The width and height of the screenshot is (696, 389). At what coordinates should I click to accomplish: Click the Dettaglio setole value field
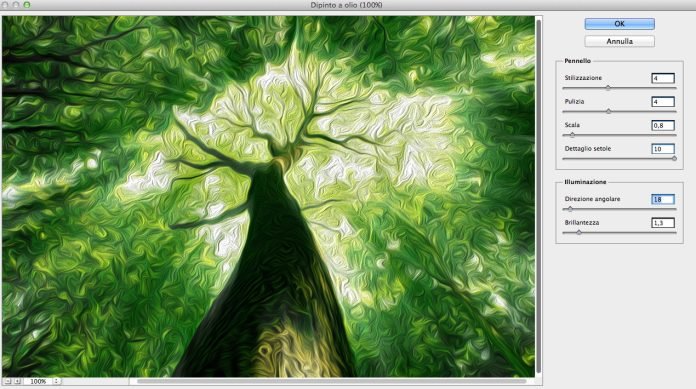(663, 149)
